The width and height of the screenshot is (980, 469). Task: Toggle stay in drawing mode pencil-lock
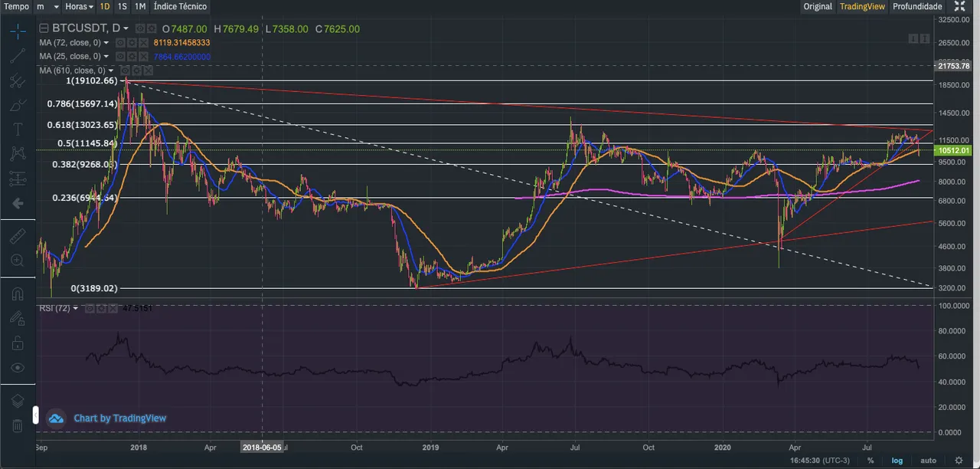[18, 318]
